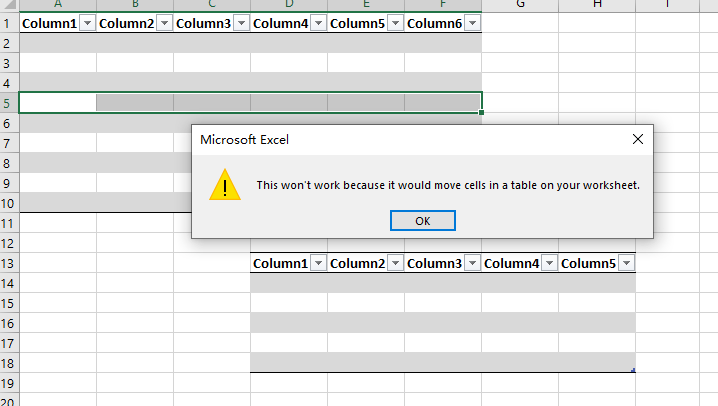The image size is (718, 406).
Task: Select row 13 header
Action: click(x=9, y=263)
